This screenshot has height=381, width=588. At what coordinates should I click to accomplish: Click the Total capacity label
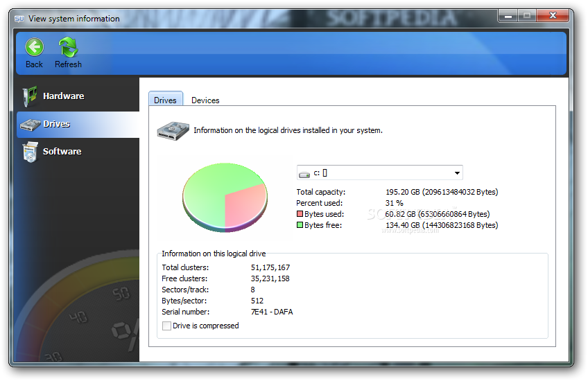pyautogui.click(x=320, y=192)
